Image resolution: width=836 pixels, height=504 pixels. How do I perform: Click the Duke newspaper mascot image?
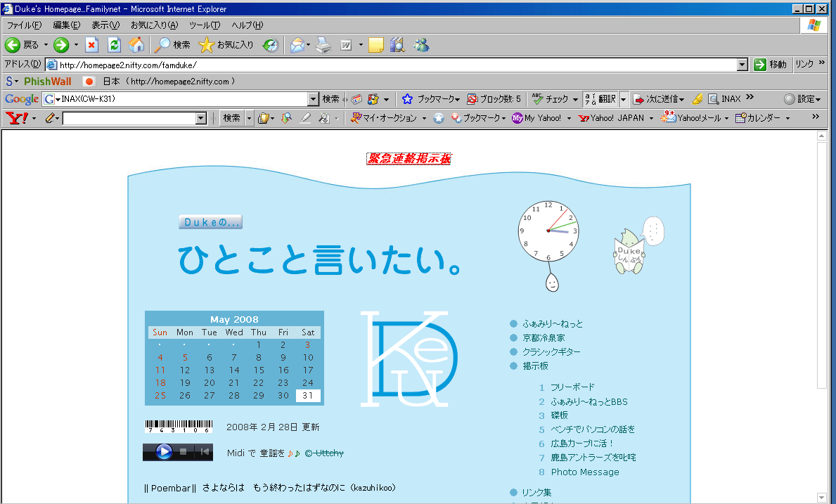coord(629,252)
